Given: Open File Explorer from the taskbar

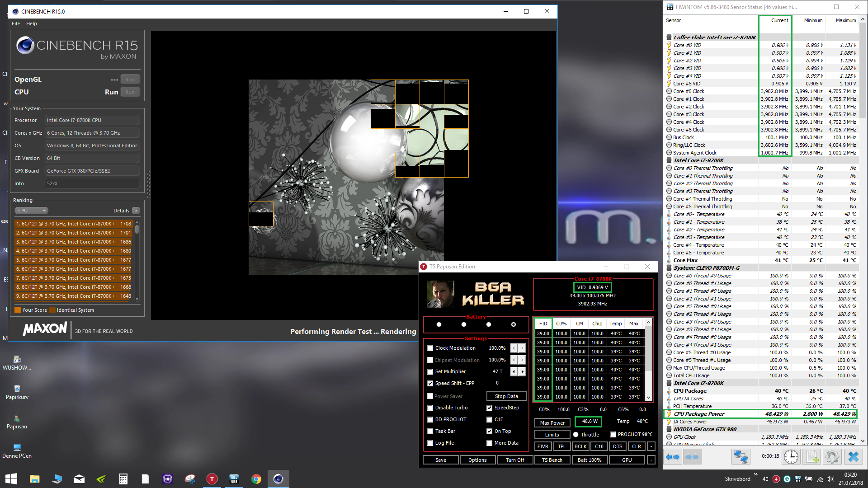Looking at the screenshot, I should (35, 479).
